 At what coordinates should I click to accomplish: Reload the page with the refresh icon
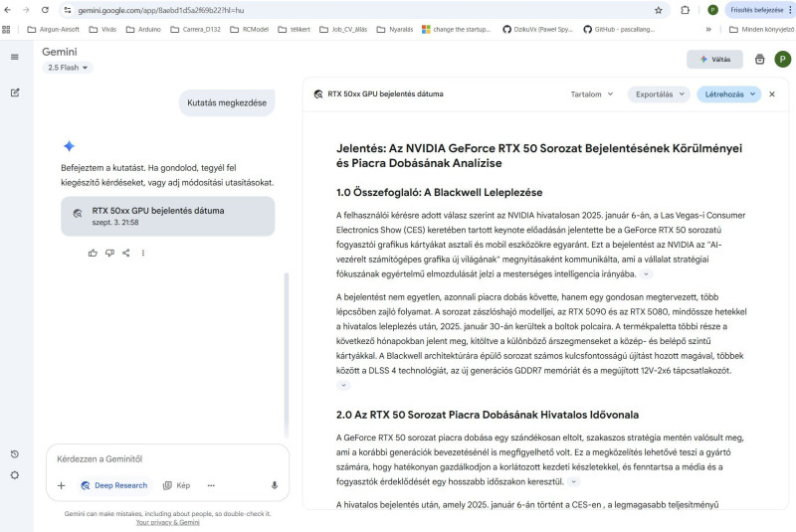[45, 10]
